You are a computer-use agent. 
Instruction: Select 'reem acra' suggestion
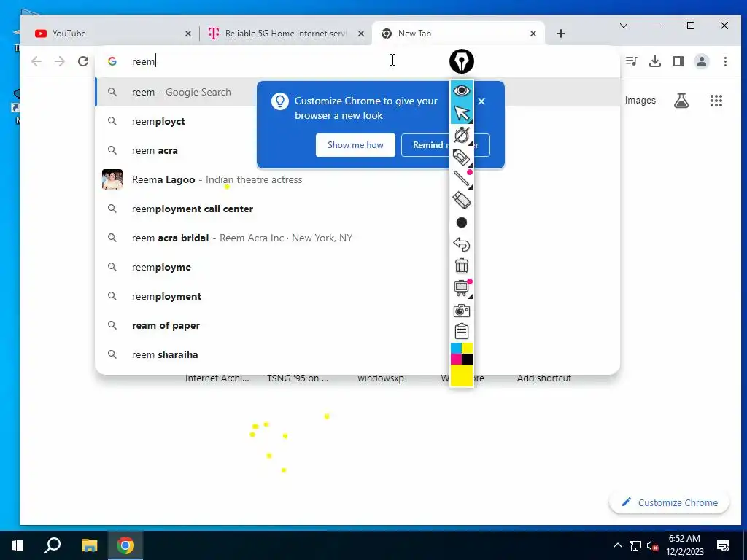(x=357, y=150)
